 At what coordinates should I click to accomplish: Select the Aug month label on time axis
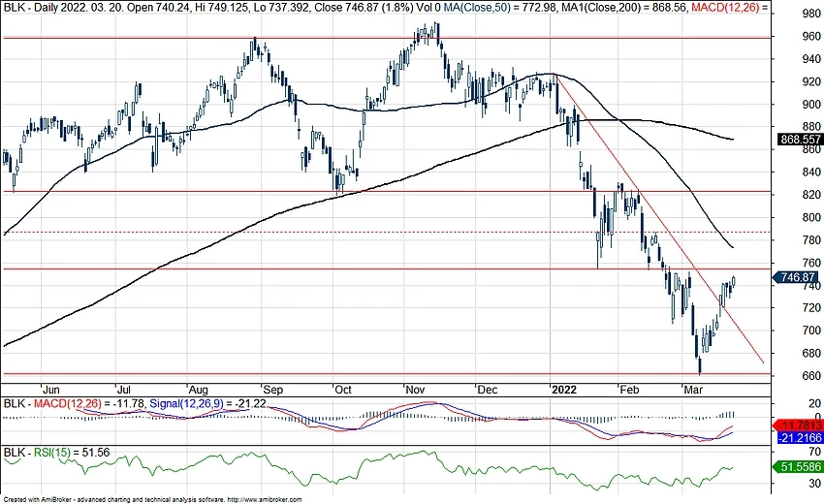(198, 390)
